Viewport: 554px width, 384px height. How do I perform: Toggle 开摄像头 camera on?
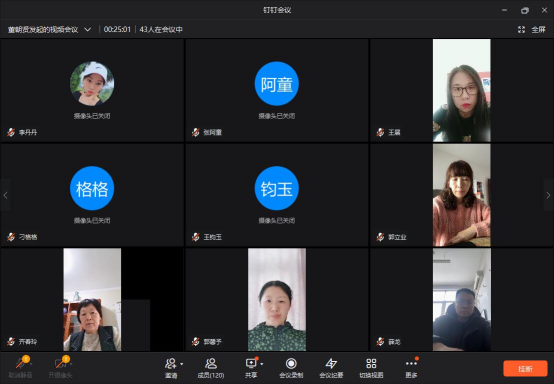[x=60, y=368]
